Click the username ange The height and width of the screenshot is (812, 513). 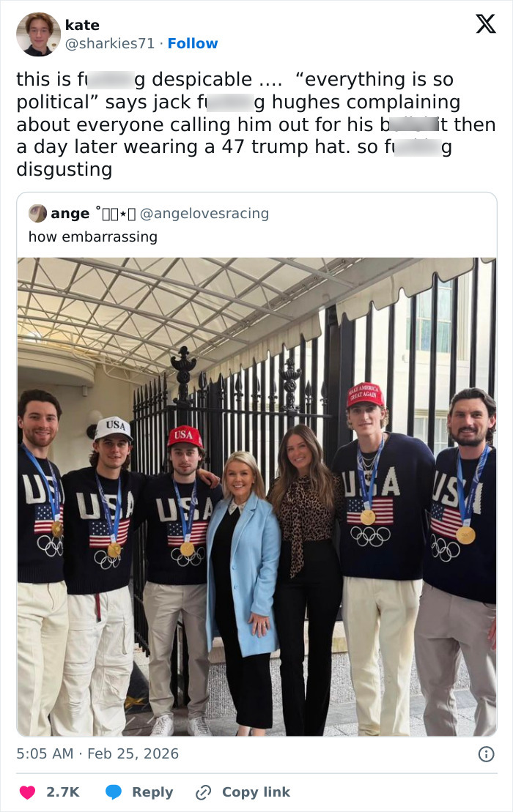68,213
